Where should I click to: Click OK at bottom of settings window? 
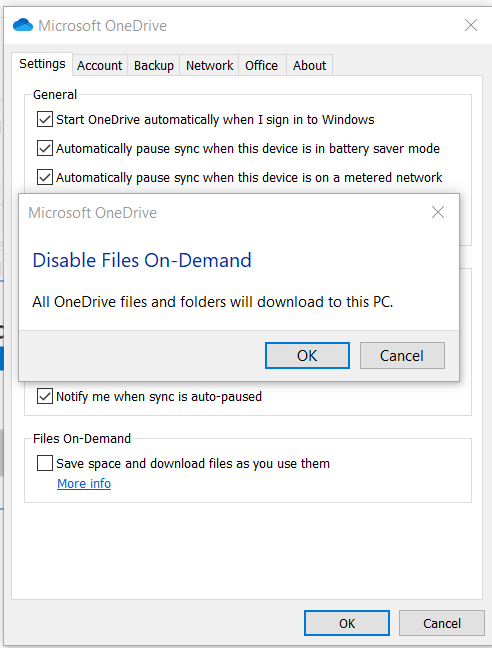pos(347,623)
